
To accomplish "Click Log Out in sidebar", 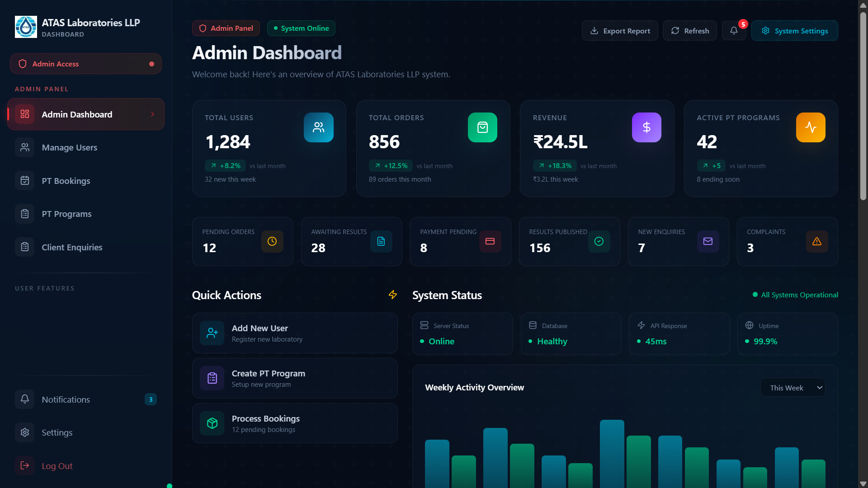I will click(86, 466).
